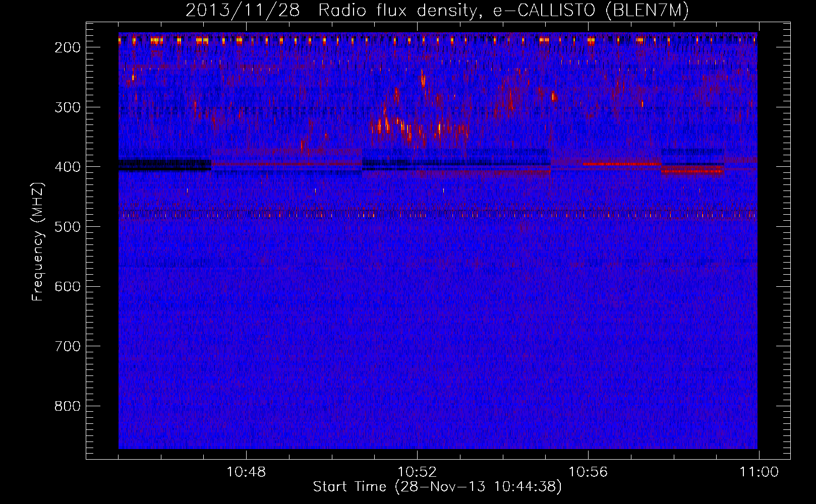The image size is (816, 504).
Task: Click the 700 frequency tick label
Action: pos(68,346)
